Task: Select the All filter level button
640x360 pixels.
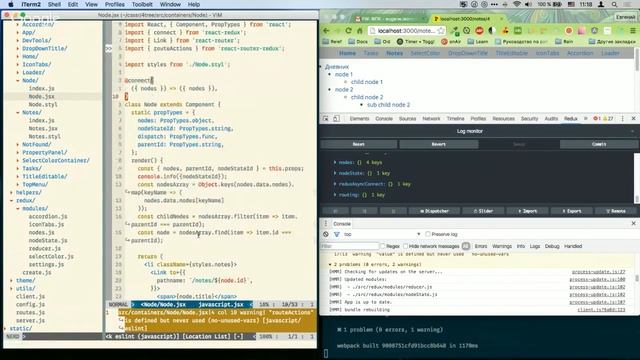Action: click(466, 246)
